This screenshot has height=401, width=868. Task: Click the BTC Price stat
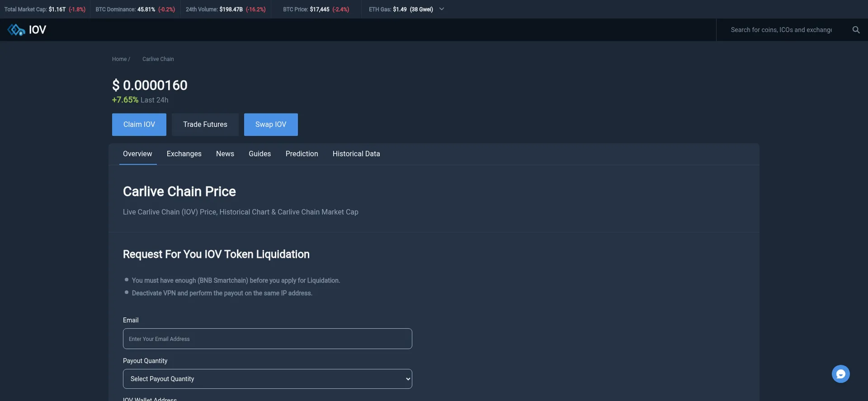click(316, 9)
